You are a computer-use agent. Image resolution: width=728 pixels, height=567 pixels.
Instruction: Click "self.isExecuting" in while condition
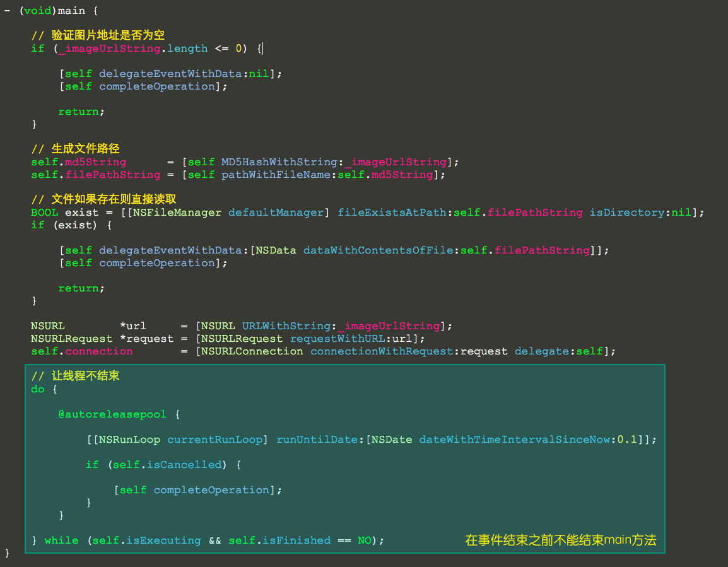147,541
